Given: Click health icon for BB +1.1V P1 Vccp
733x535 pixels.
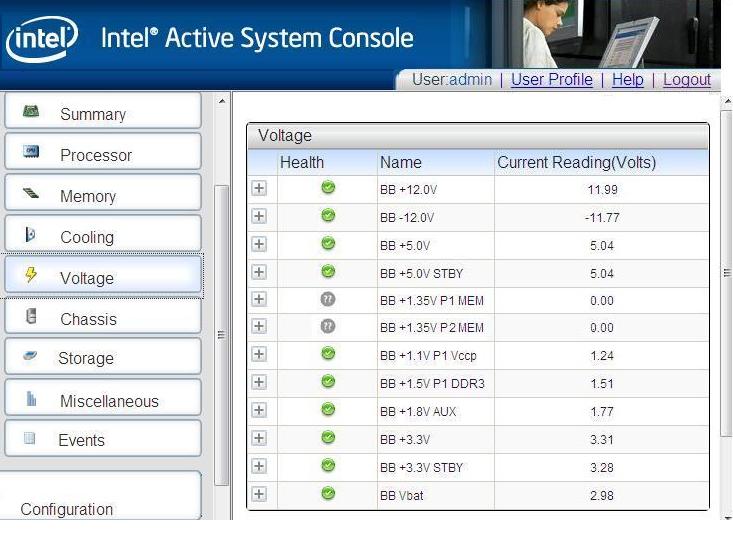Looking at the screenshot, I should pos(328,353).
